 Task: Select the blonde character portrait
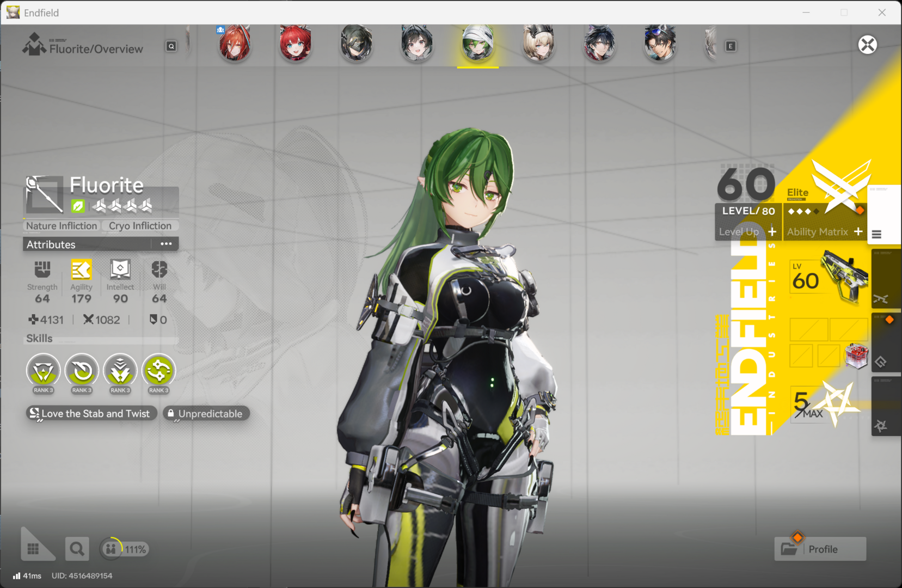pos(538,43)
